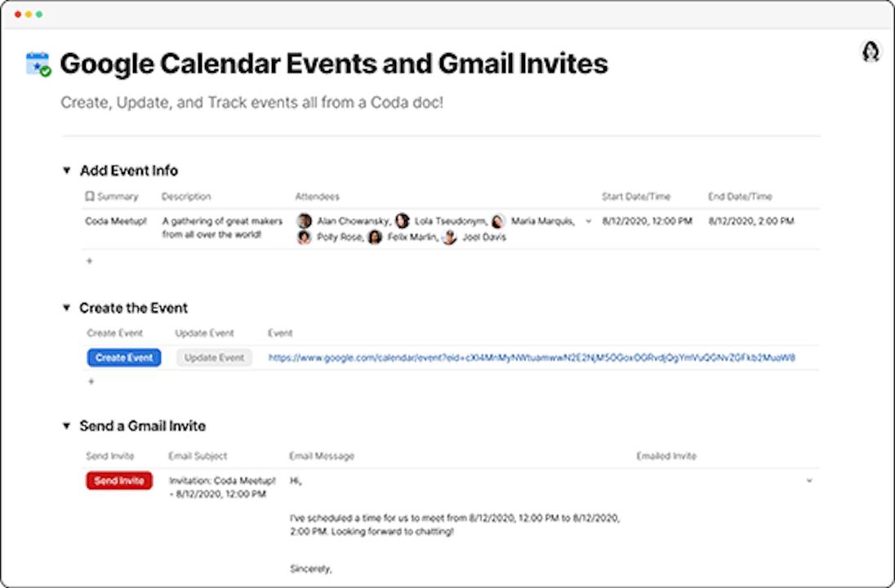Open the Emailed Invite dropdown chevron

(x=810, y=482)
